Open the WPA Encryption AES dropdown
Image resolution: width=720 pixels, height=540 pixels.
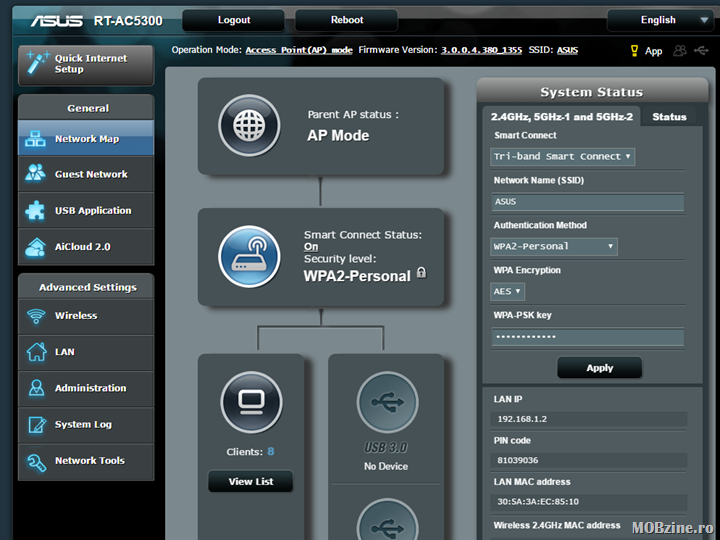507,292
